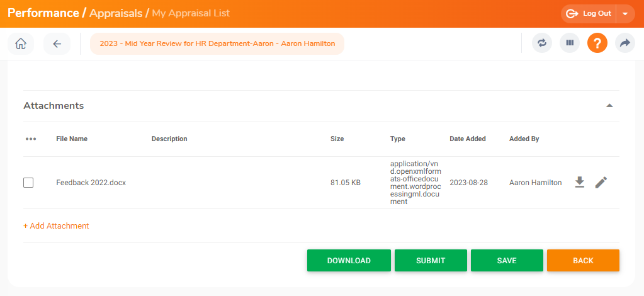Sort by the File Name column header
The width and height of the screenshot is (644, 296).
pyautogui.click(x=72, y=139)
